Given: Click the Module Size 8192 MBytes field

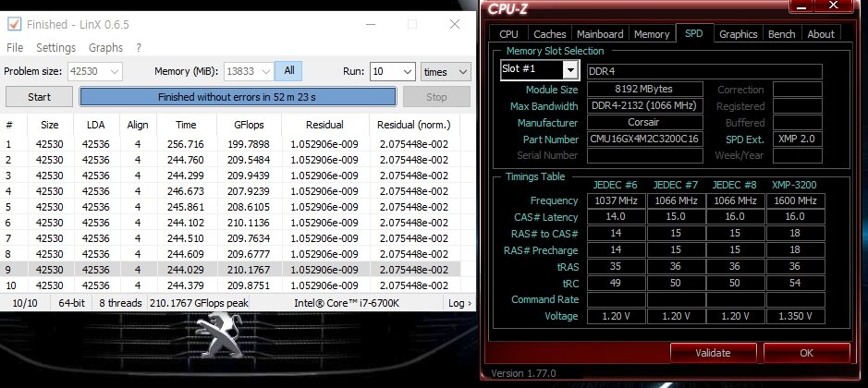Looking at the screenshot, I should (644, 89).
